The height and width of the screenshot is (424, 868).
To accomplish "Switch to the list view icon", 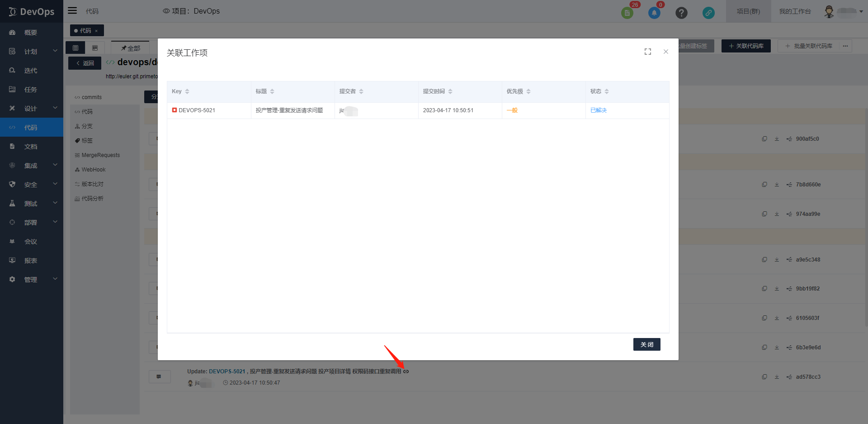I will pos(75,48).
